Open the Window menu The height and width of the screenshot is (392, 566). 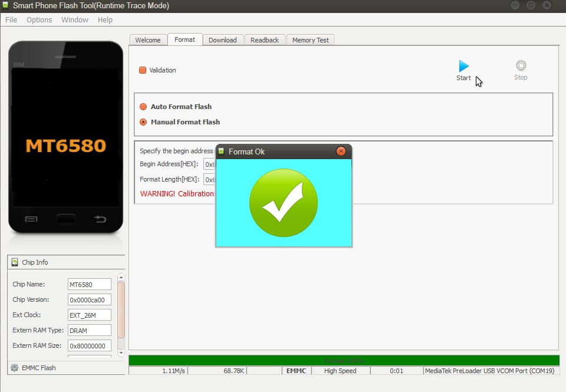[x=75, y=20]
